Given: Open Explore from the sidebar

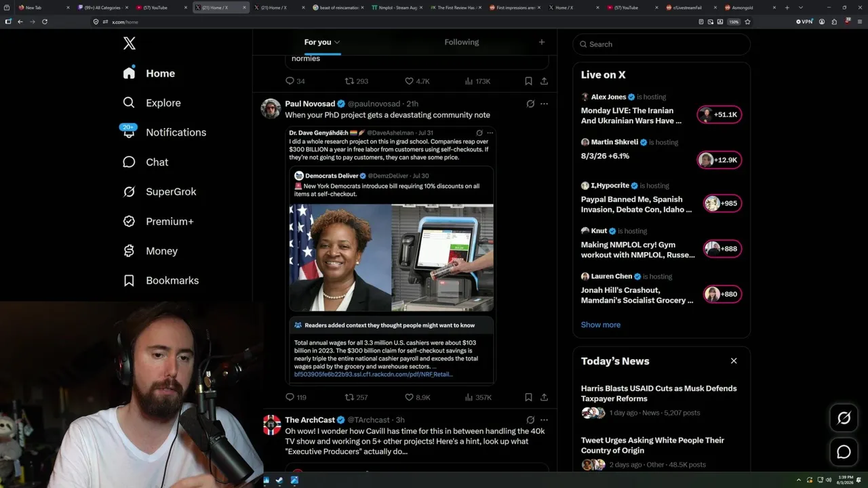Looking at the screenshot, I should pos(152,103).
